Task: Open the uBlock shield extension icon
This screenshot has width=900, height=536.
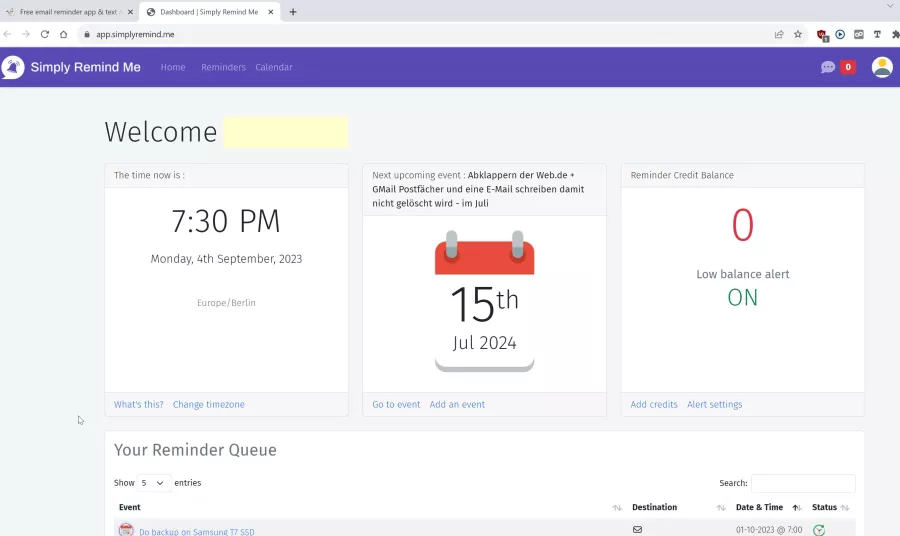Action: (x=821, y=34)
